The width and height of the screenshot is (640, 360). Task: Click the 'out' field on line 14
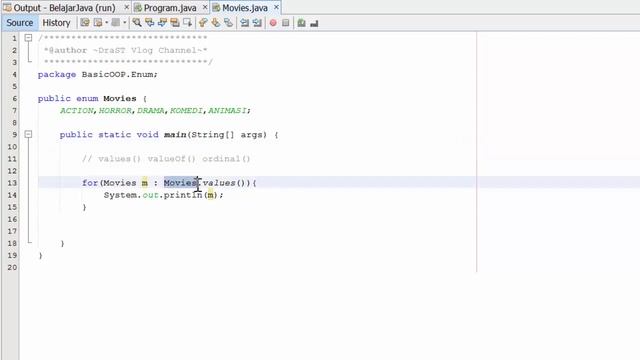coord(150,195)
